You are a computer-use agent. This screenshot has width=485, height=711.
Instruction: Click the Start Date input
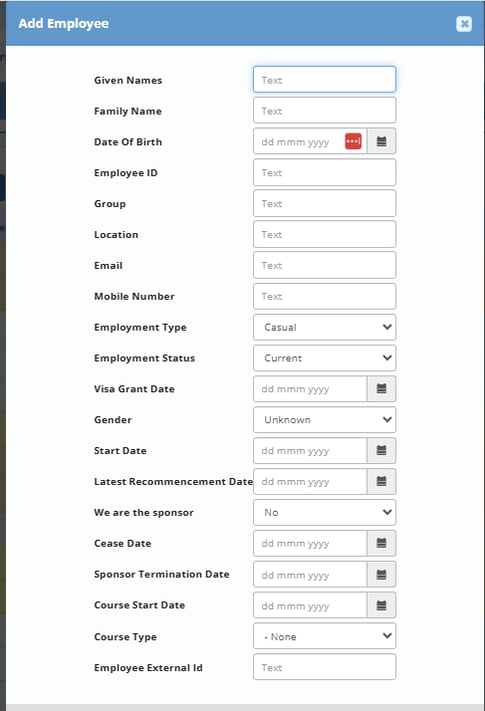pyautogui.click(x=310, y=450)
